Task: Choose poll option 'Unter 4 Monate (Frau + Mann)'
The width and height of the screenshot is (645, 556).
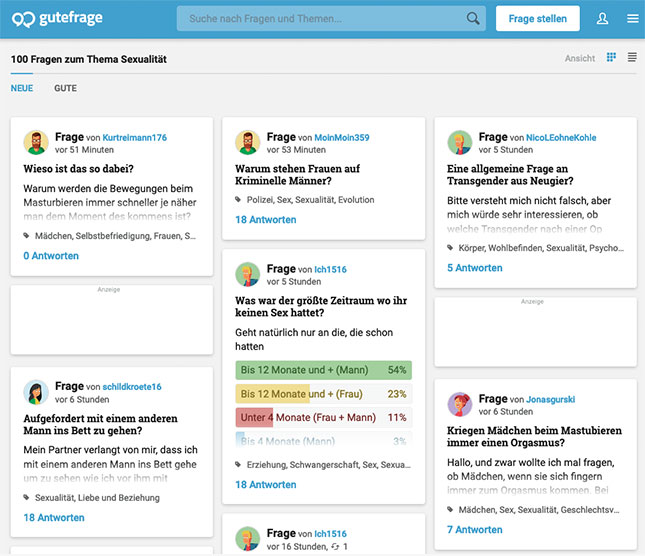Action: (323, 417)
